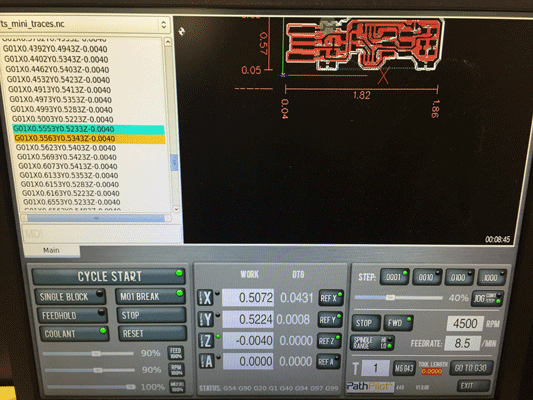The width and height of the screenshot is (533, 400).
Task: Toggle SPINDLE RANGE hi/lo
Action: [x=372, y=343]
